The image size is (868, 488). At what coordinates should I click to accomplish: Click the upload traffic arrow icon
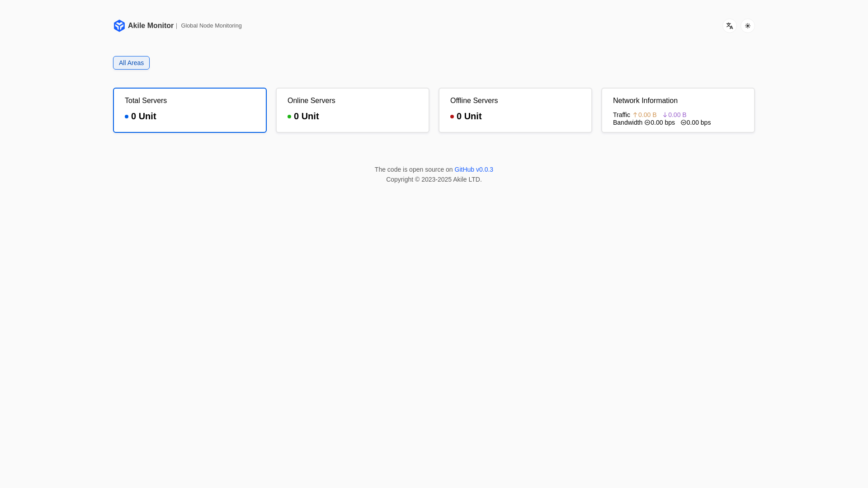635,115
